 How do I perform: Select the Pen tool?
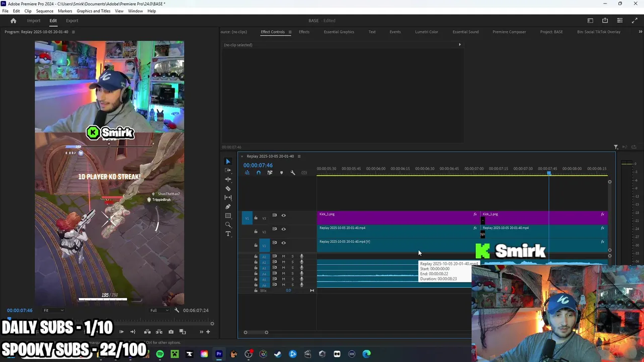(228, 207)
